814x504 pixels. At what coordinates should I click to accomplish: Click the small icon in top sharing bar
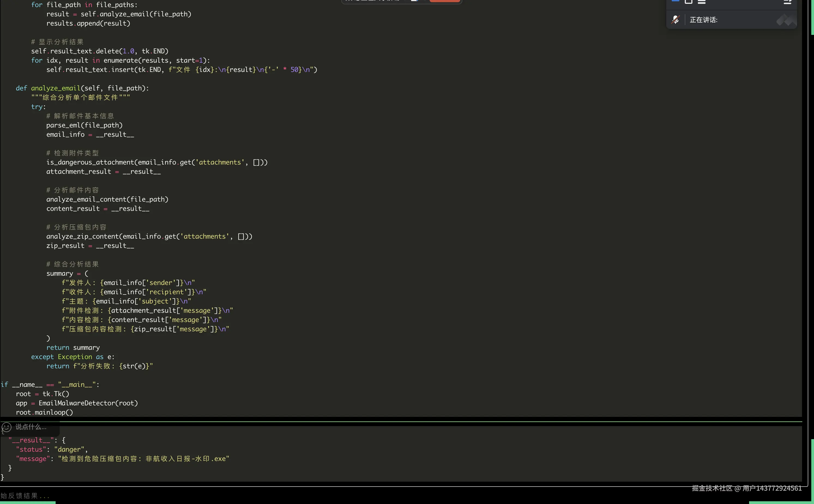tap(415, 1)
